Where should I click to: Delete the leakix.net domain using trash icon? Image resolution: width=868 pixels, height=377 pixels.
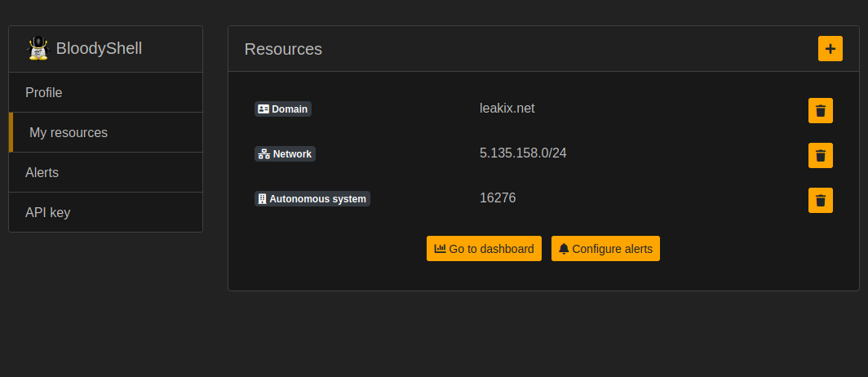coord(821,111)
